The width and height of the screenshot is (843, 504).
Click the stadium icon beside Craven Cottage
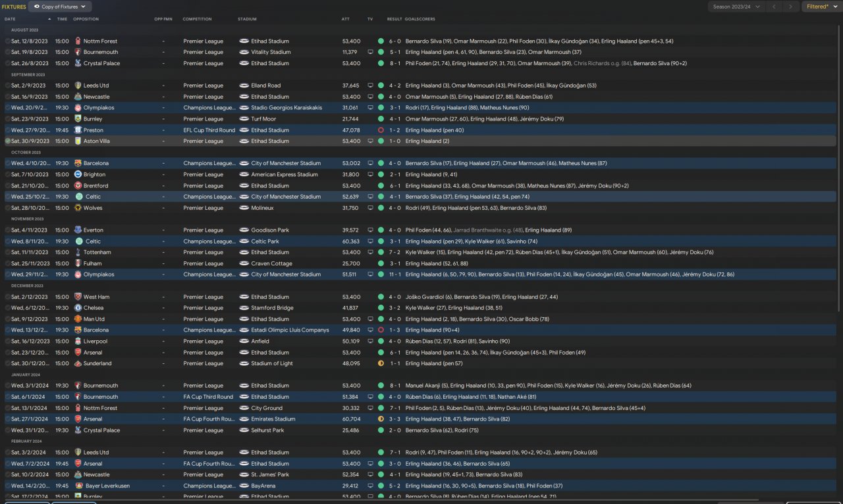pos(244,263)
